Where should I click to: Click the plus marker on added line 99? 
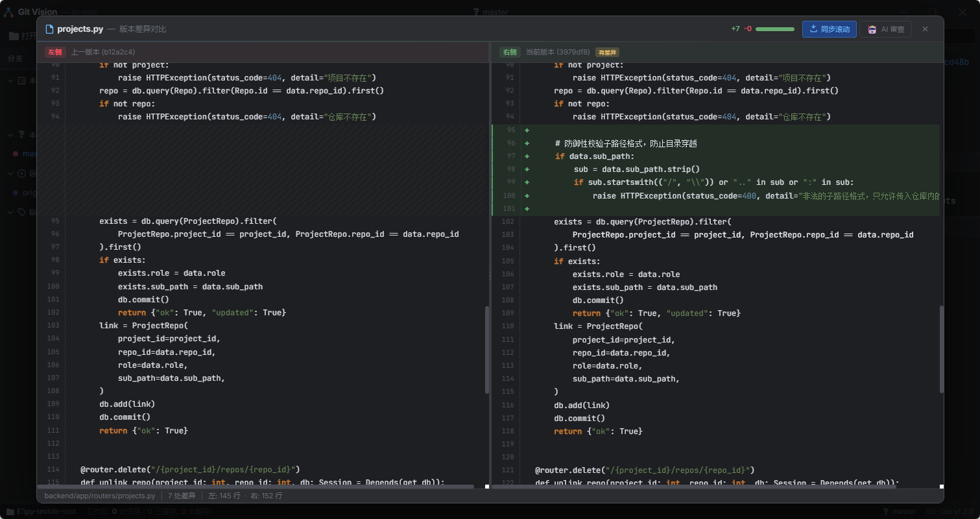(527, 182)
